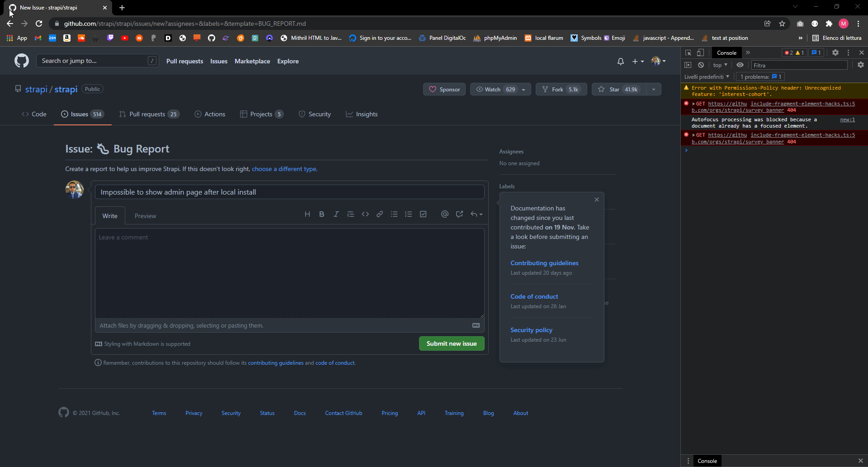Open the create new plus dropdown

tap(638, 61)
